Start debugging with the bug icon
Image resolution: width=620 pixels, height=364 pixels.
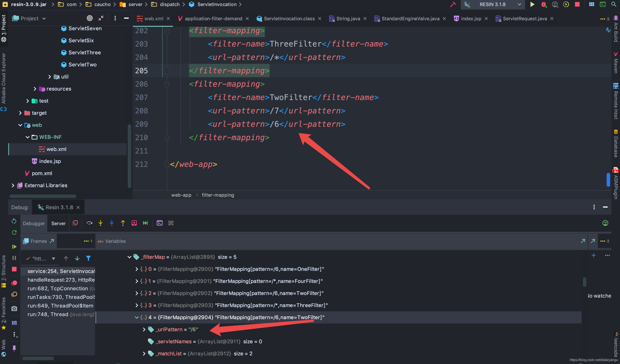pos(543,5)
